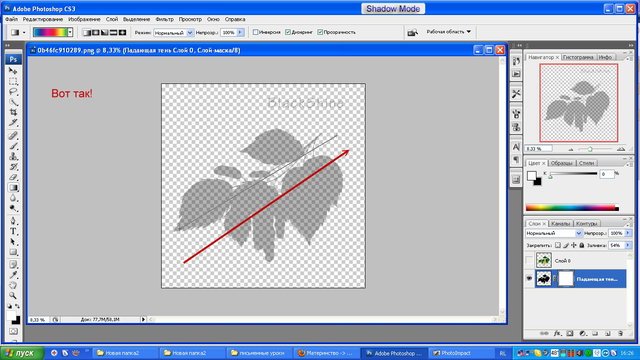Viewport: 640px width, 360px height.
Task: Open the gradient picker dropdown arrow
Action: (x=70, y=32)
